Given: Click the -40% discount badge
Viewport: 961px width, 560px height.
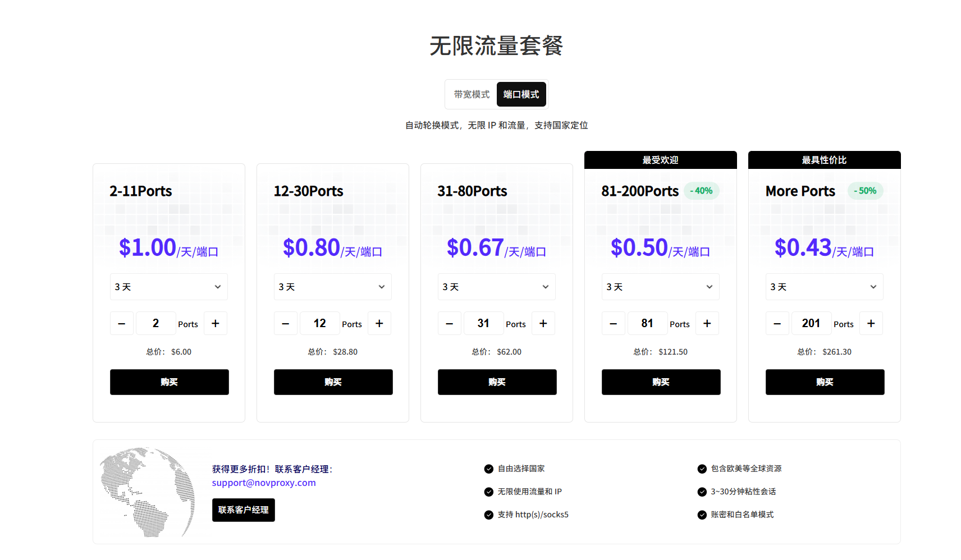Looking at the screenshot, I should 701,191.
